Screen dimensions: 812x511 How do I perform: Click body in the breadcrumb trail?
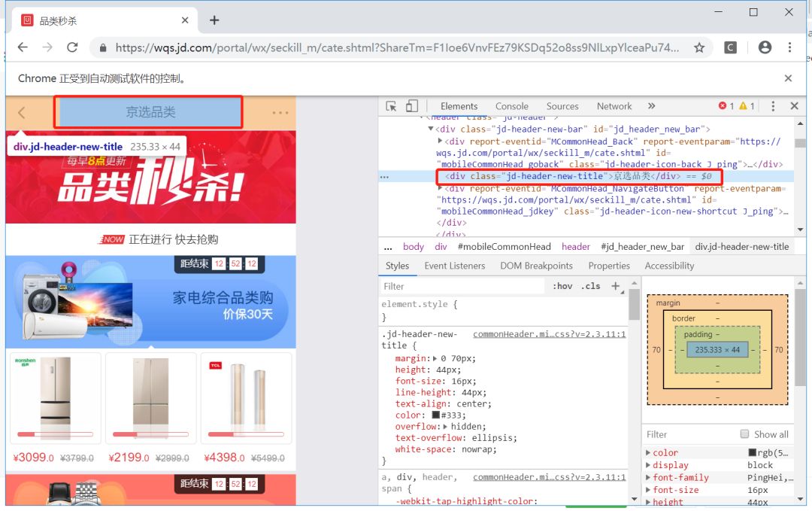coord(414,247)
